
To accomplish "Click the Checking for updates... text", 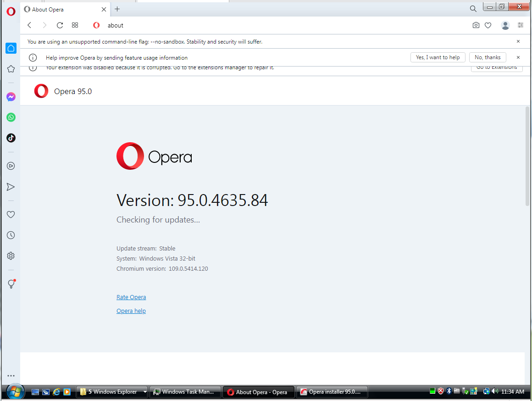I will (x=158, y=220).
